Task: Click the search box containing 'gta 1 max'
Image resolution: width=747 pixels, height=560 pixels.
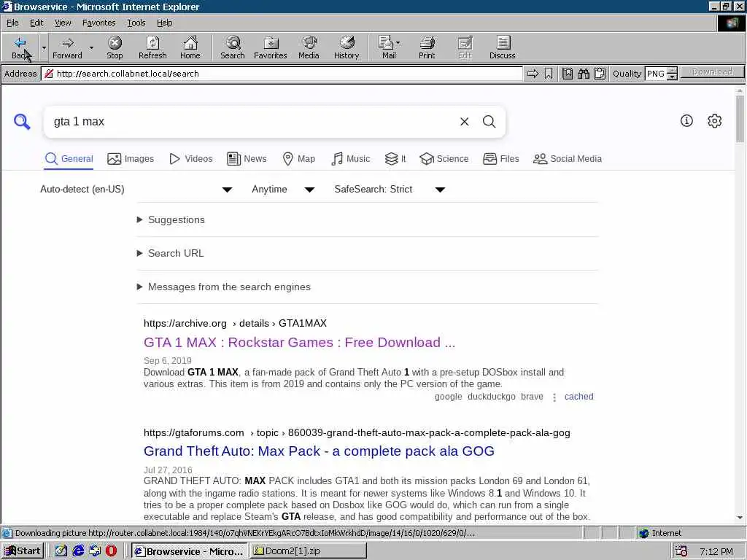Action: (252, 122)
